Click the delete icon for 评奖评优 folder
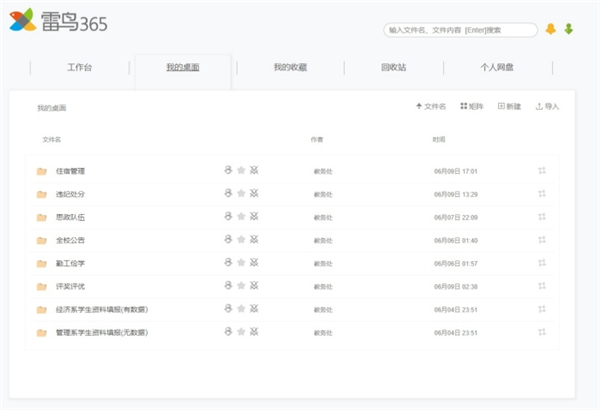Screen dimensions: 600x410 tap(254, 285)
